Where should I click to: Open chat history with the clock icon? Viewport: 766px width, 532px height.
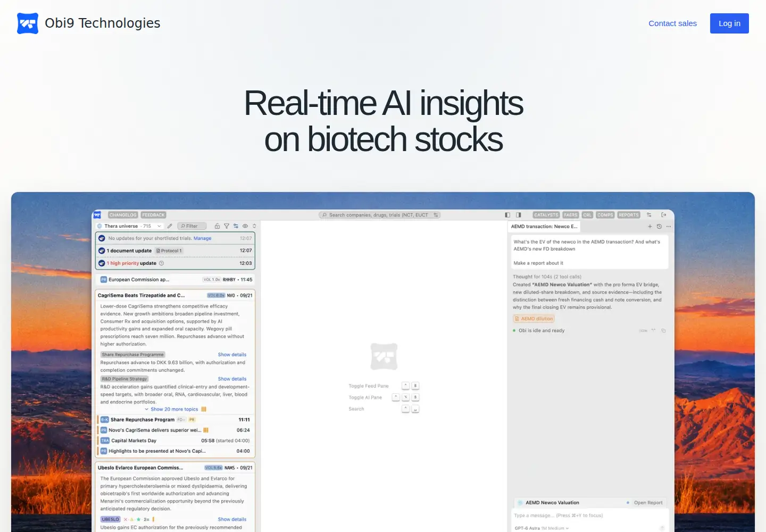tap(659, 227)
